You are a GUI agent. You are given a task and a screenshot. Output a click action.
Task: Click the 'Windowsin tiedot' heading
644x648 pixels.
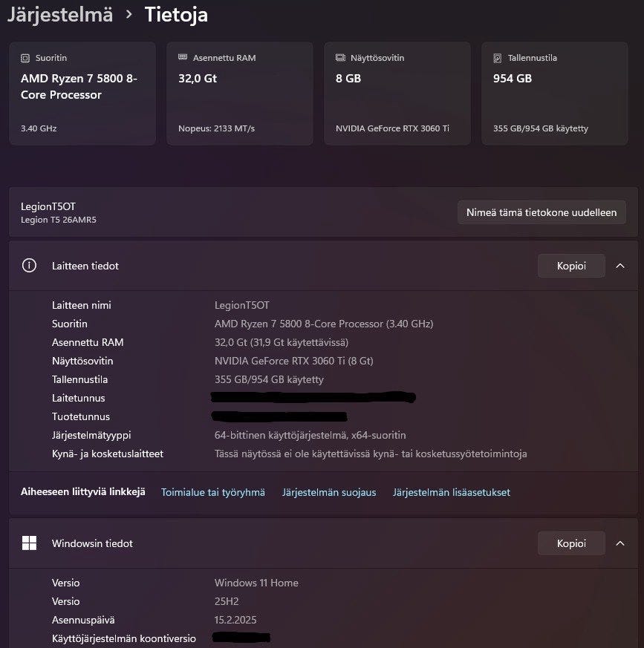[92, 543]
